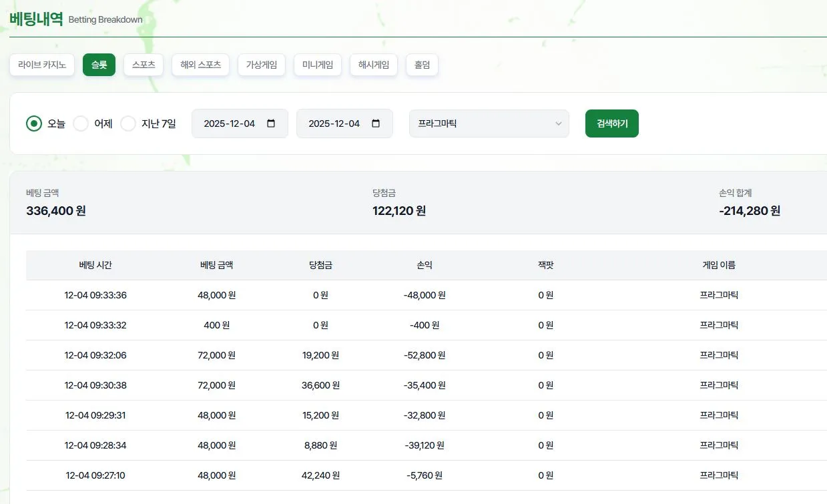Select the 오늘 radio button
Image resolution: width=827 pixels, height=504 pixels.
point(34,123)
